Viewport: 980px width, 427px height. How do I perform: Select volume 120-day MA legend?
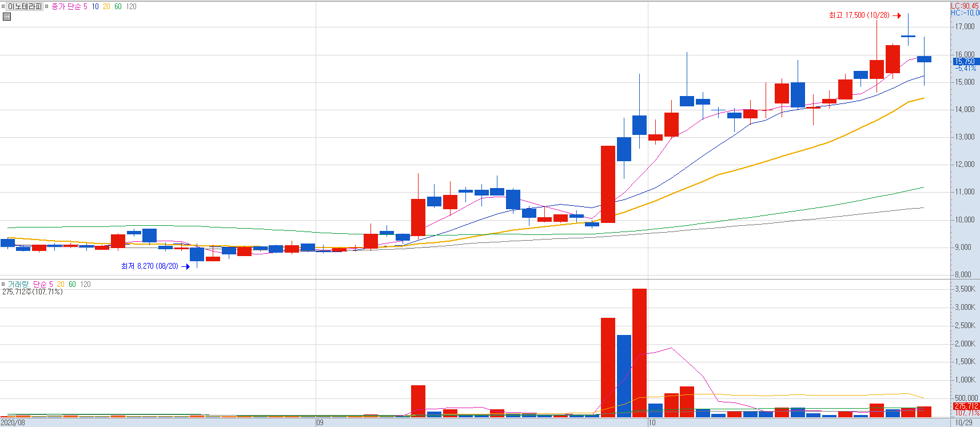click(x=85, y=284)
